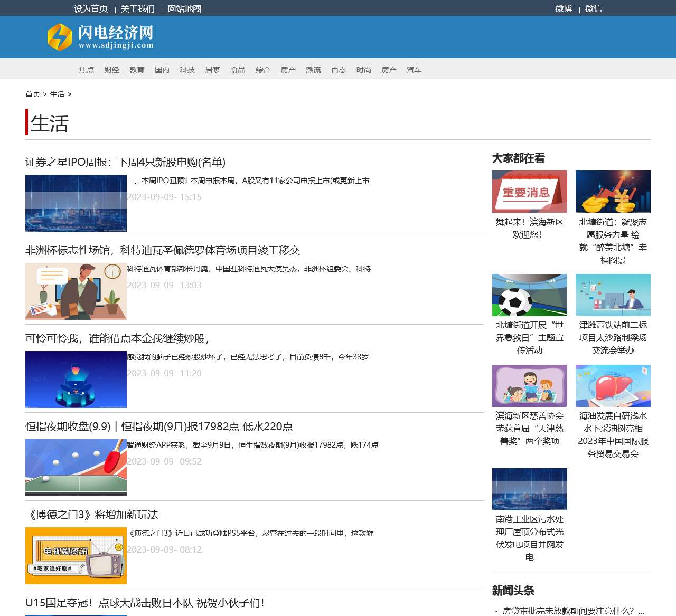Click the soccer ball stadium thumbnail
676x616 pixels.
pyautogui.click(x=530, y=295)
